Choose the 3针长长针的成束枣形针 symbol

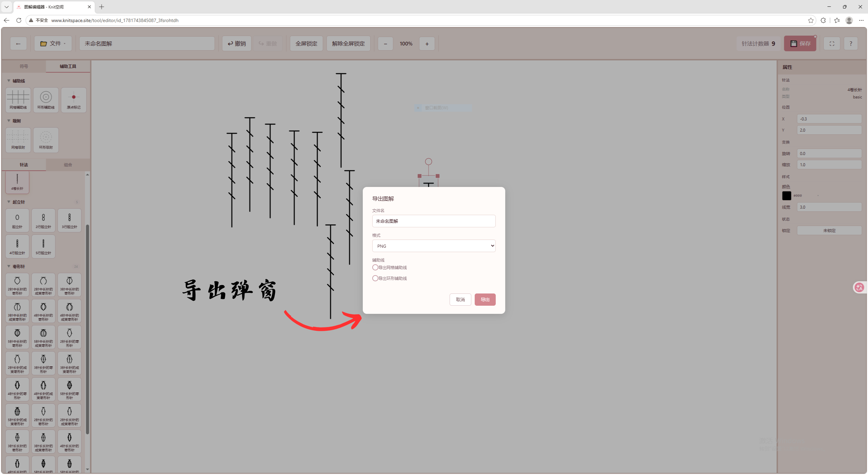pyautogui.click(x=43, y=442)
